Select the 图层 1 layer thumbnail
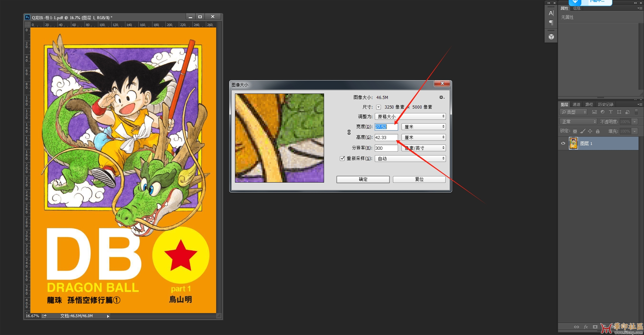 [x=573, y=143]
